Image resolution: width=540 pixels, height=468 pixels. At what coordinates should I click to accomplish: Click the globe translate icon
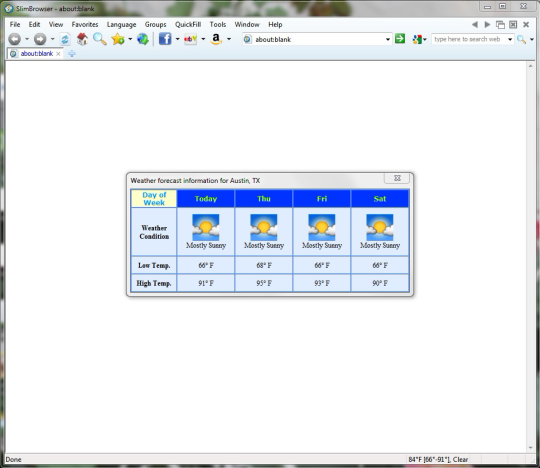[143, 39]
